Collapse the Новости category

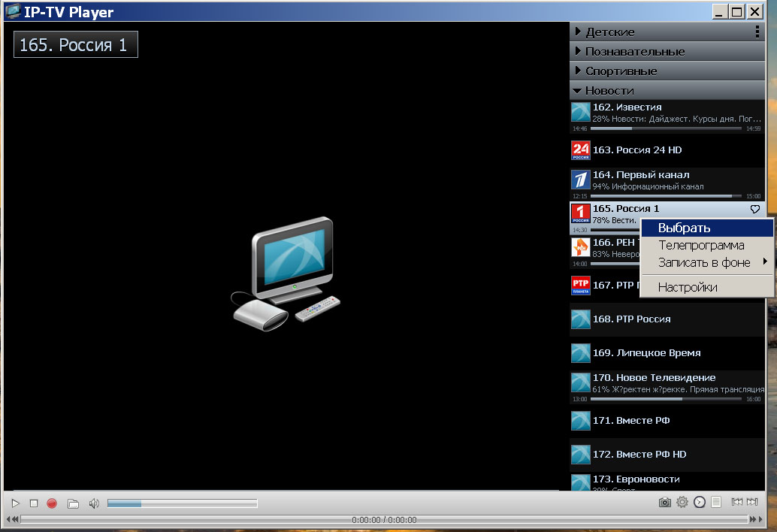[x=667, y=90]
